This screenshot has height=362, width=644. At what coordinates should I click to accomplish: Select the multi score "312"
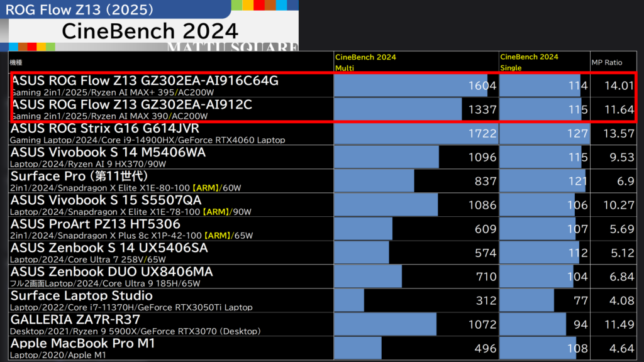click(x=486, y=300)
